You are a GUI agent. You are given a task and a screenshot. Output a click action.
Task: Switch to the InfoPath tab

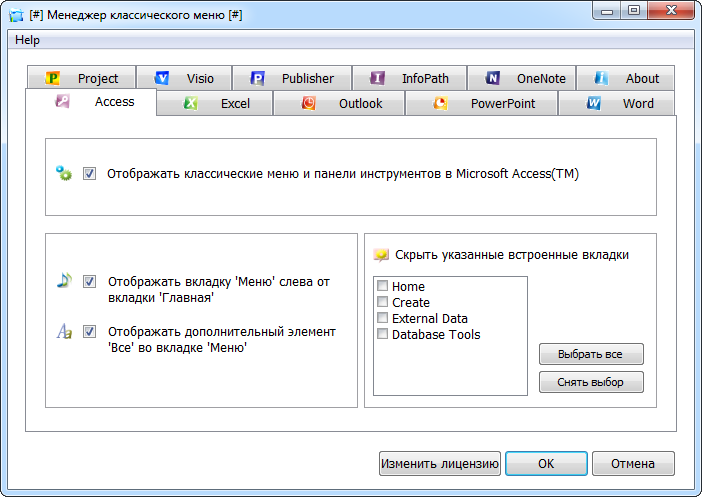click(410, 78)
